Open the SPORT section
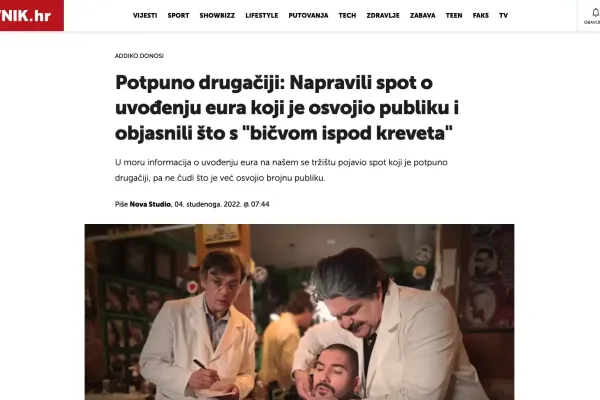This screenshot has height=400, width=600. [178, 16]
